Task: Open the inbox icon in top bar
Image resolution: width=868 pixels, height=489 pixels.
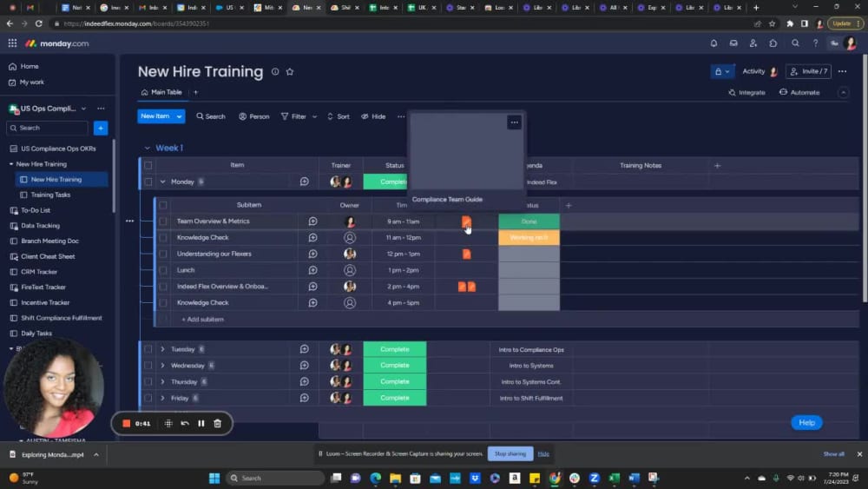Action: click(x=733, y=43)
